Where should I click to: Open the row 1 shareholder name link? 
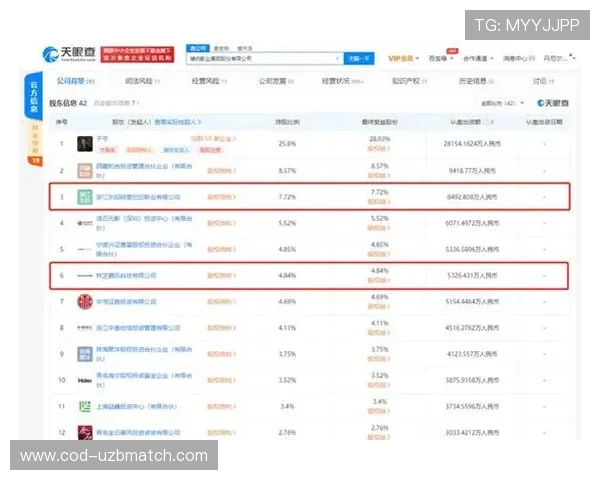point(102,139)
